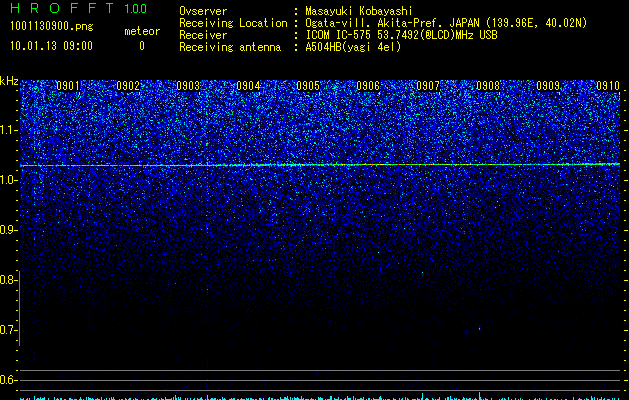Click the meteor count 0
629x400 pixels.
(x=142, y=46)
